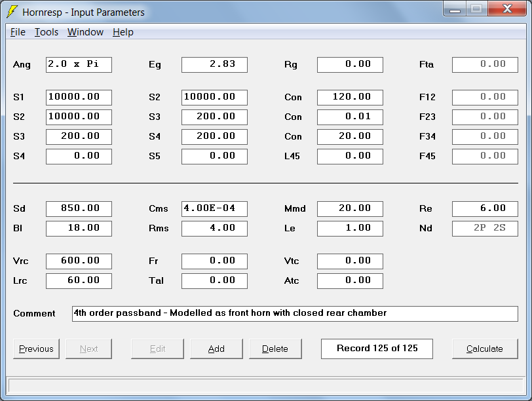Select the Tal input field
532x401 pixels.
tap(214, 281)
